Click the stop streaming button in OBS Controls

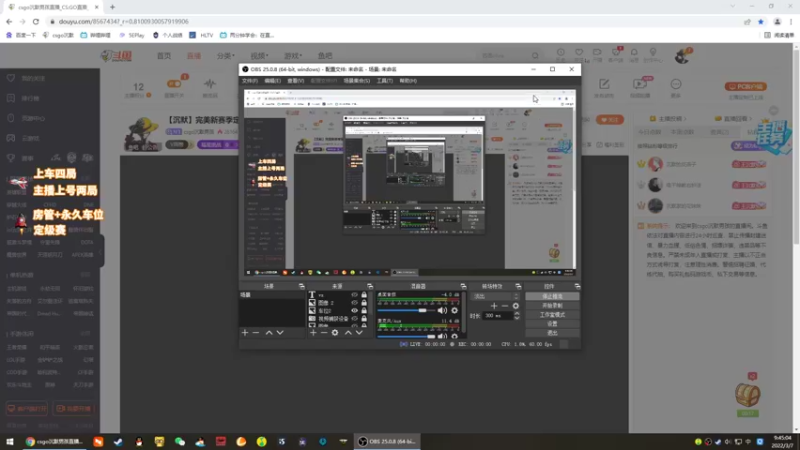point(552,296)
